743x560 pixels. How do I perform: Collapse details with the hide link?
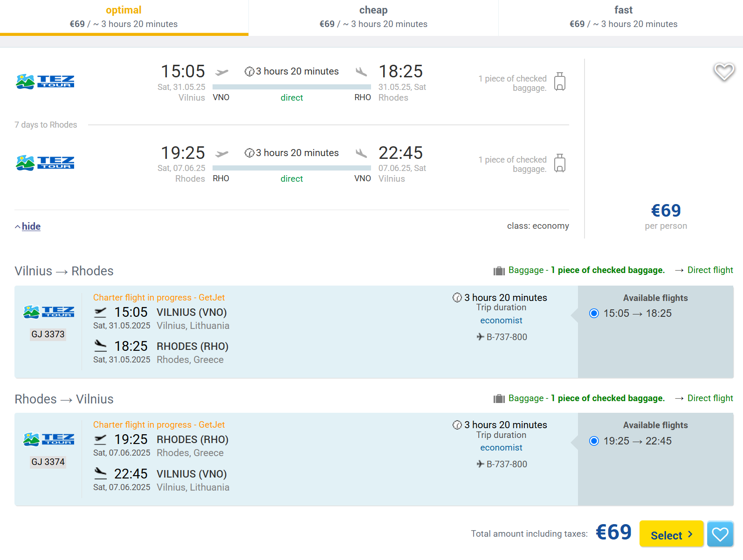point(31,226)
